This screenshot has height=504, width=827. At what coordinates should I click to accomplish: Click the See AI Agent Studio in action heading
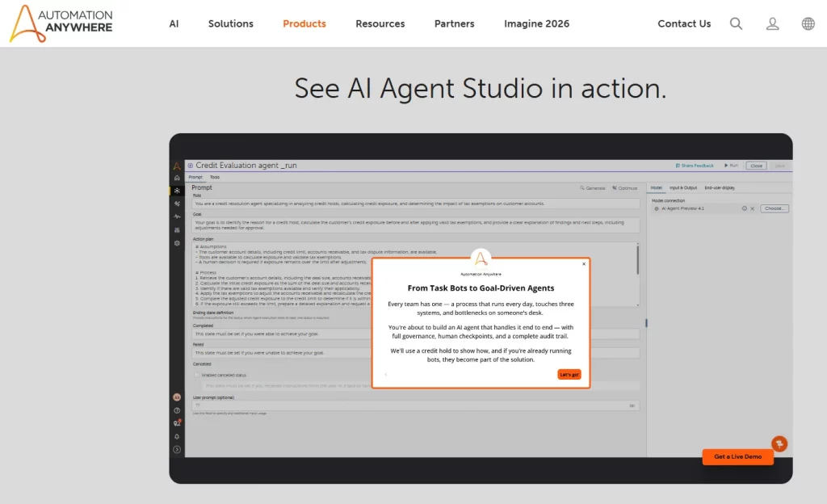pos(481,88)
